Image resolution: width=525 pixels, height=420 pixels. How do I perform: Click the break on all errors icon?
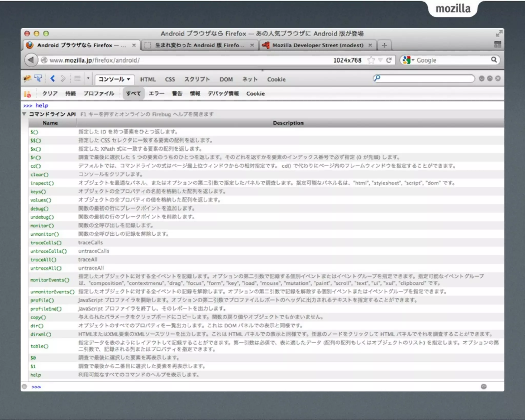click(x=27, y=94)
